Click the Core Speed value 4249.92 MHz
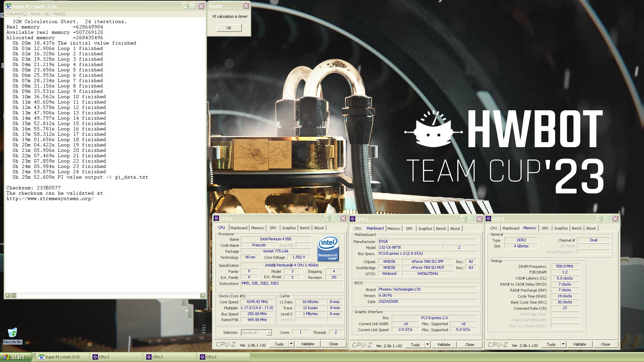The width and height of the screenshot is (644, 362). [257, 302]
